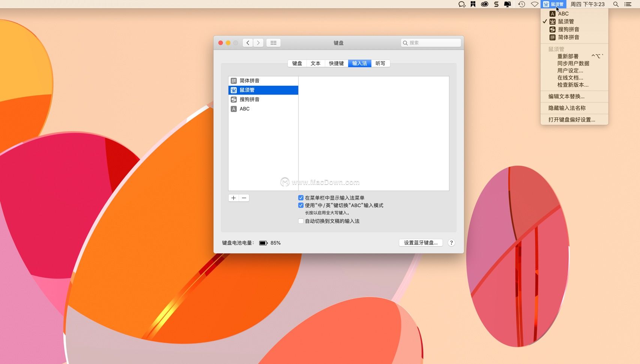Select 用户设定... in the dropdown menu
This screenshot has width=640, height=364.
(570, 70)
